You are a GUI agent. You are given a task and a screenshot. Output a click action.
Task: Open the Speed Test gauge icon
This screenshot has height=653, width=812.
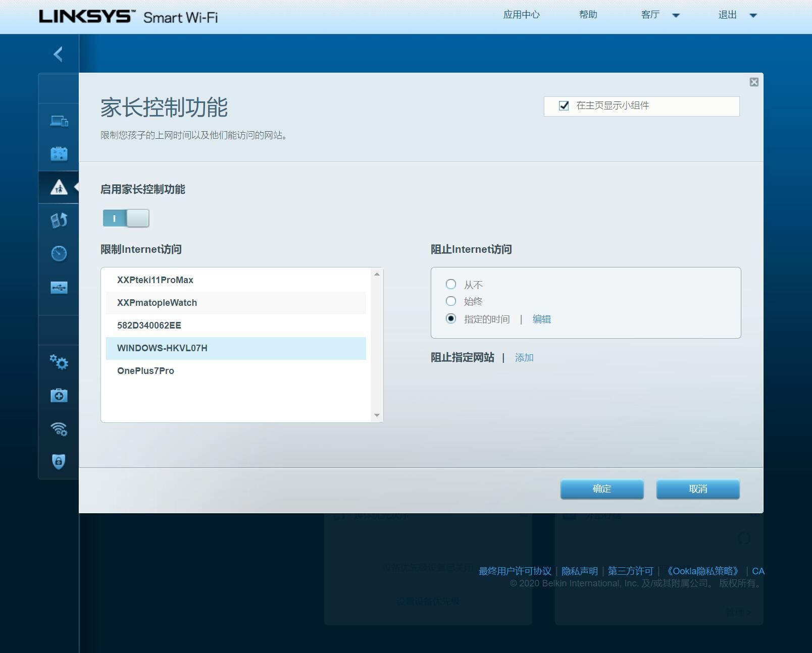[x=59, y=253]
